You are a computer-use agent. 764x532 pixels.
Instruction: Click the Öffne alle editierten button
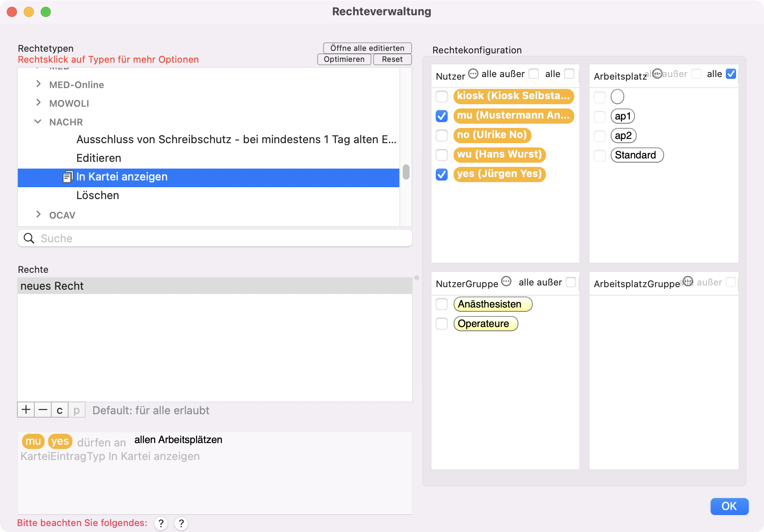[x=367, y=48]
